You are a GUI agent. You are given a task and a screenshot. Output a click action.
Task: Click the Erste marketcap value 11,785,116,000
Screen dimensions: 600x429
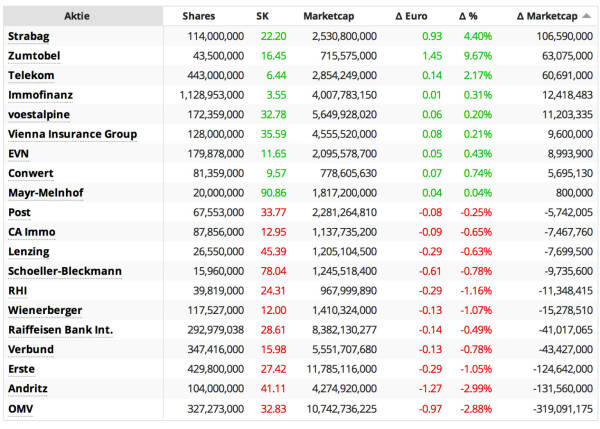[340, 368]
